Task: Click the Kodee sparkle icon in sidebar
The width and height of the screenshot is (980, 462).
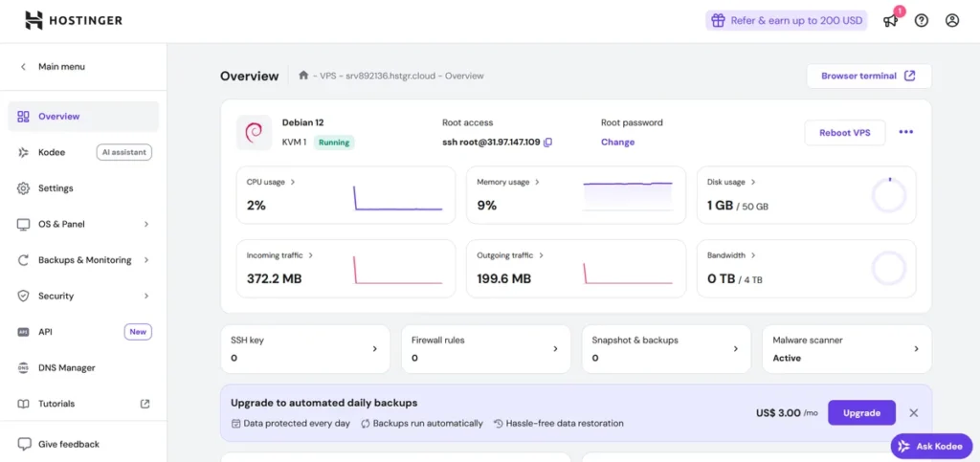Action: click(x=23, y=152)
